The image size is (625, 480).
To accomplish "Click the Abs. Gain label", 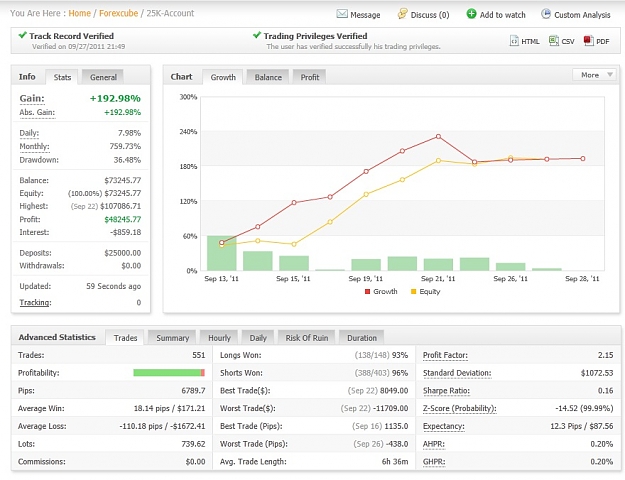I will [37, 112].
